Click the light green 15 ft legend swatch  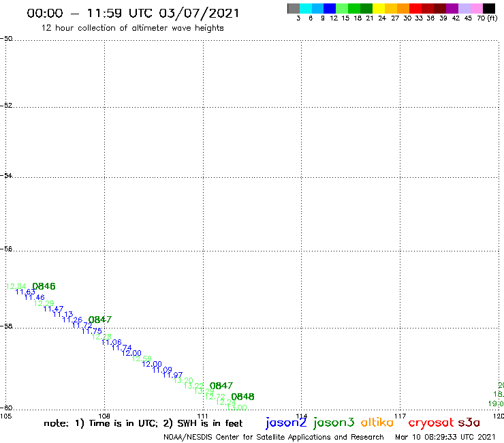click(x=342, y=9)
